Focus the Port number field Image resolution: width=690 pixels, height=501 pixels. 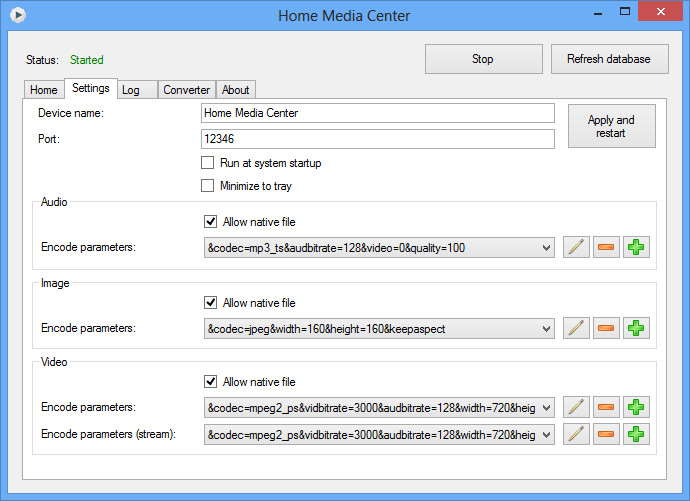[378, 139]
